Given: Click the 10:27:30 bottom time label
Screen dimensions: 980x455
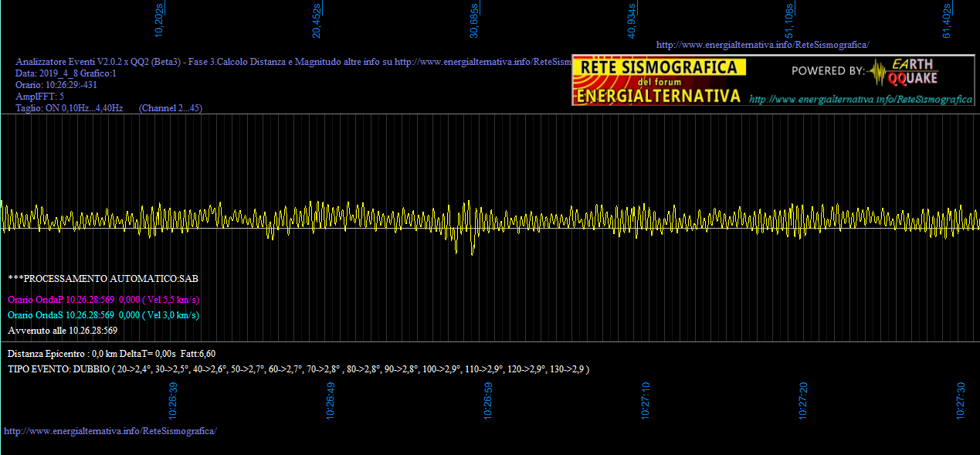Looking at the screenshot, I should (x=961, y=401).
